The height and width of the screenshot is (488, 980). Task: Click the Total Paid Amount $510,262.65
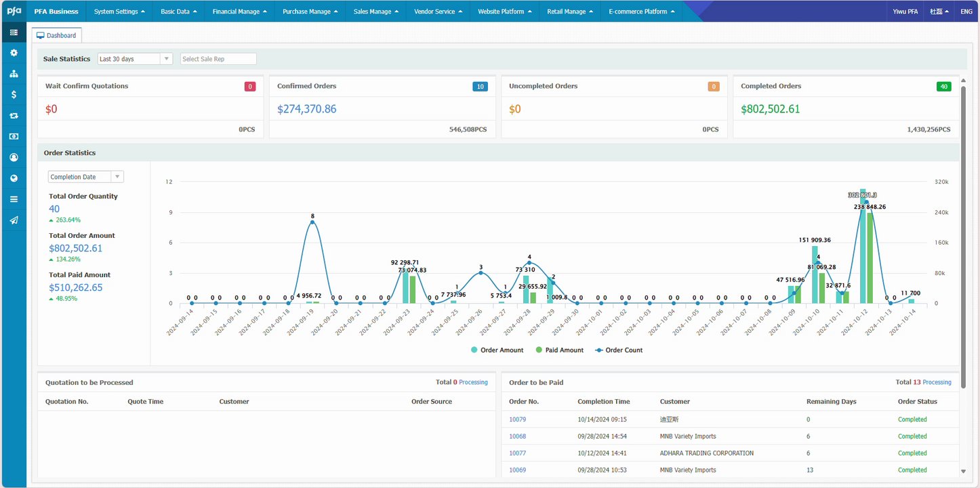pyautogui.click(x=76, y=288)
